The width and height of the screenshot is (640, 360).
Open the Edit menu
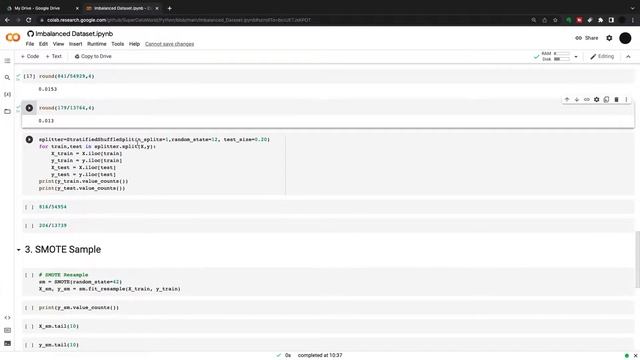[43, 44]
